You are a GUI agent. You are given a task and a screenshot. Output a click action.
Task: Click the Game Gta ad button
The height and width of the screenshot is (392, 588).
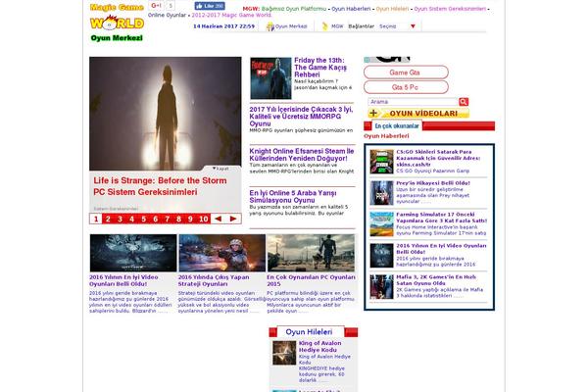point(406,73)
